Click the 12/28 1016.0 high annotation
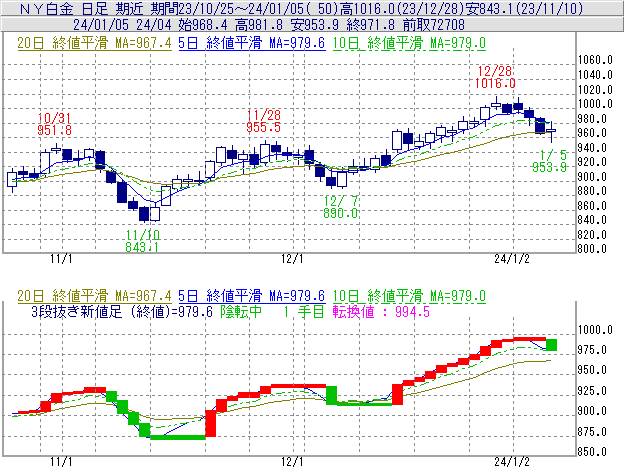Image resolution: width=624 pixels, height=475 pixels. click(x=495, y=77)
